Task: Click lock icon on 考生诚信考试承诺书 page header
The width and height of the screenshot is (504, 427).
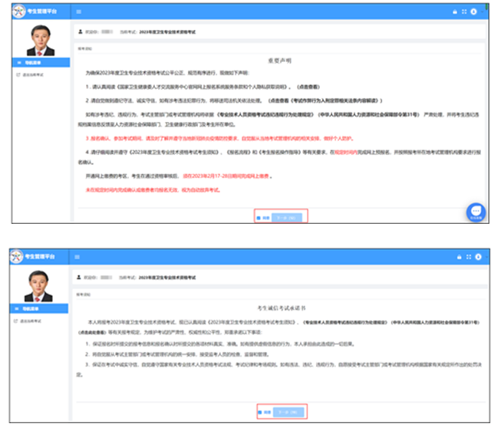Action: click(x=460, y=257)
